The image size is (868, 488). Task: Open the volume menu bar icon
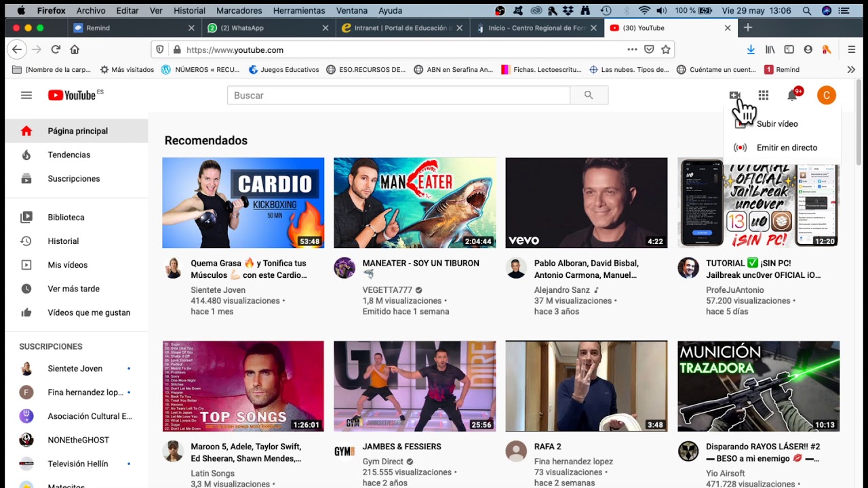[x=662, y=11]
